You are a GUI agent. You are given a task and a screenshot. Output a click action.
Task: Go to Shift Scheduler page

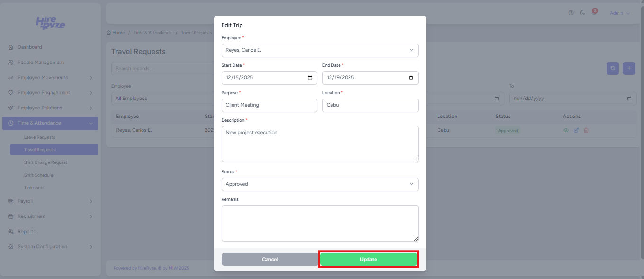pyautogui.click(x=39, y=175)
